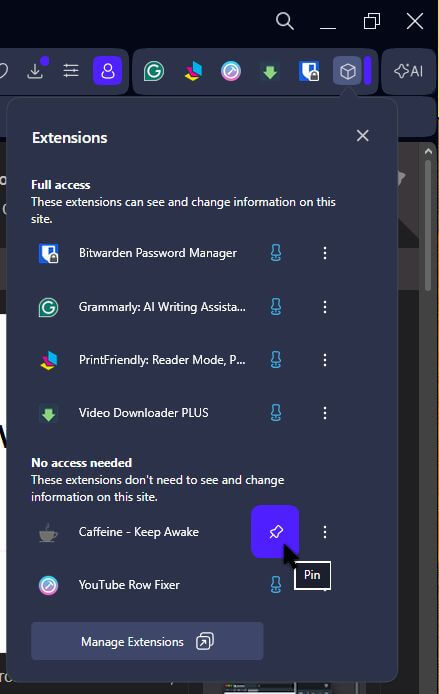Viewport: 439px width, 694px height.
Task: Click page scrollbar up arrow
Action: [428, 151]
